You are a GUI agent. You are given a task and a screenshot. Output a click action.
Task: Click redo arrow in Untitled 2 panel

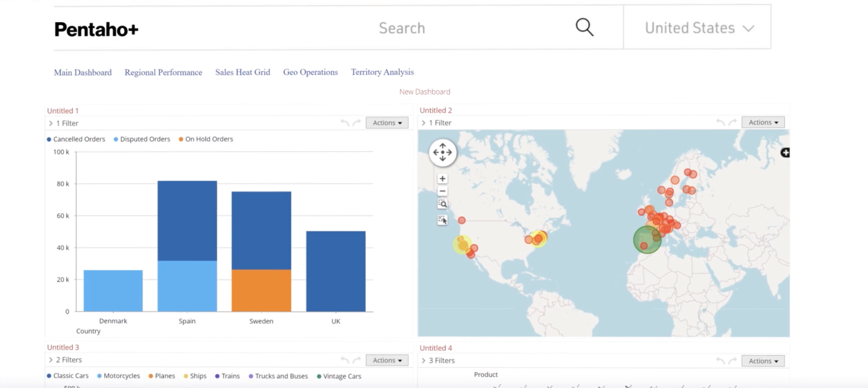(x=733, y=123)
